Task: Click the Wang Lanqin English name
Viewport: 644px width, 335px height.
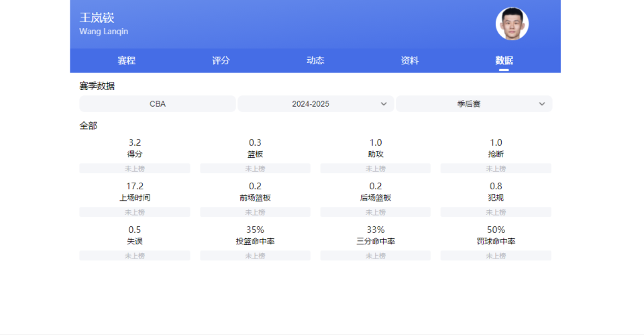Action: (103, 32)
